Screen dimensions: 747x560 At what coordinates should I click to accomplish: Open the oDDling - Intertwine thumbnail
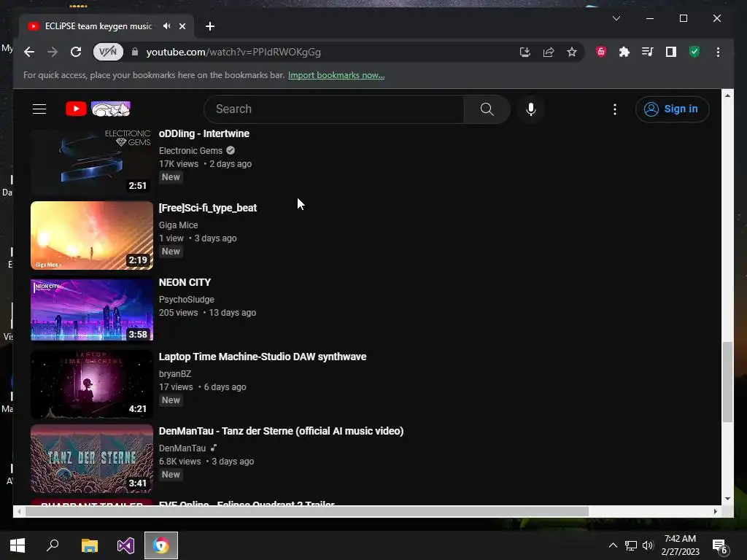click(x=92, y=161)
